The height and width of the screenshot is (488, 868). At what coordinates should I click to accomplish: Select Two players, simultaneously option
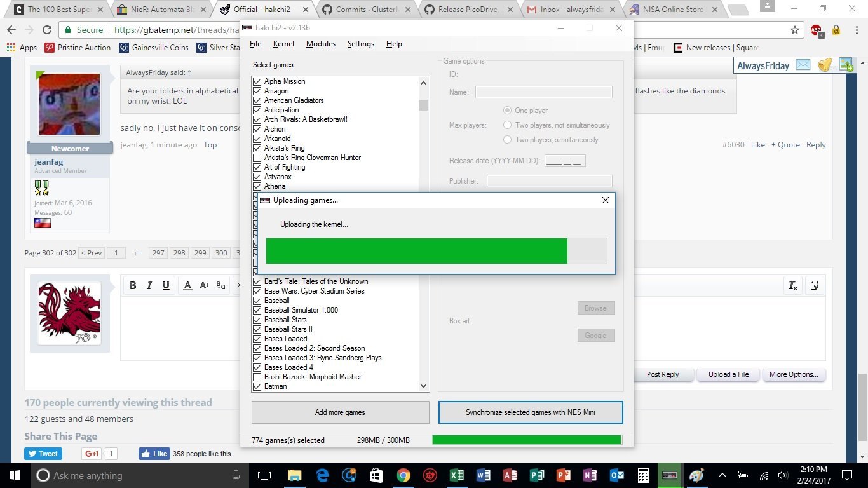(x=508, y=140)
